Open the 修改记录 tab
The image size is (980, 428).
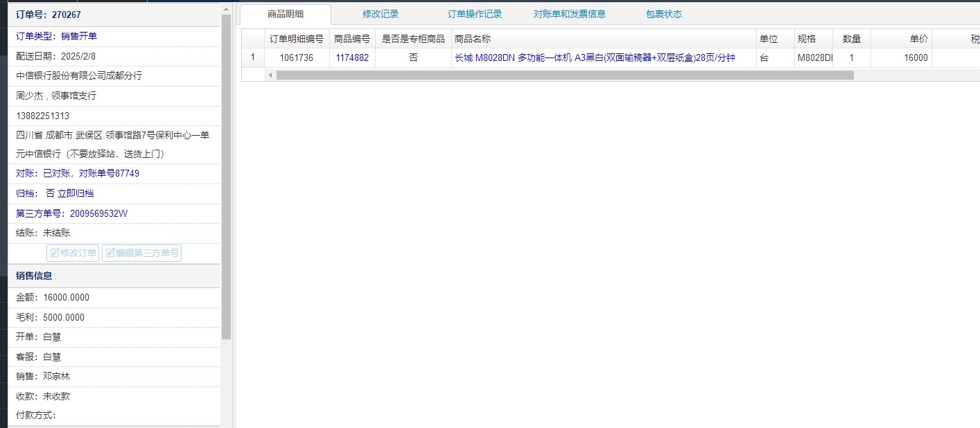point(380,14)
